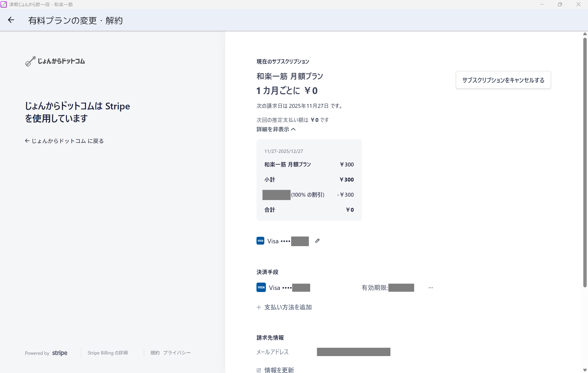Viewport: 588px width, 373px height.
Task: Collapse details with 詳細を非表示
Action: tap(273, 129)
